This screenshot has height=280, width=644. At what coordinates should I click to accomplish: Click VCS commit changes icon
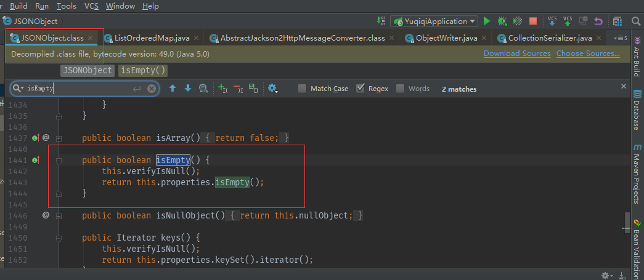pyautogui.click(x=568, y=21)
